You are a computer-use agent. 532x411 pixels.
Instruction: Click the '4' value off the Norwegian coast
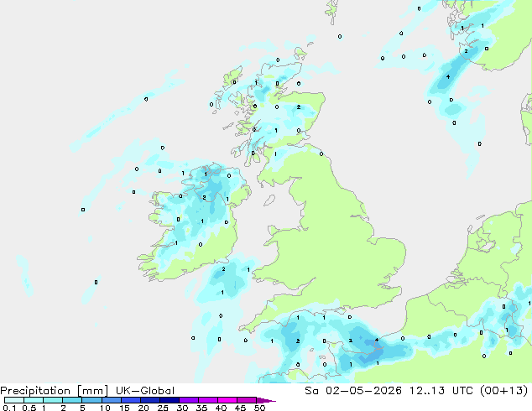coord(448,77)
